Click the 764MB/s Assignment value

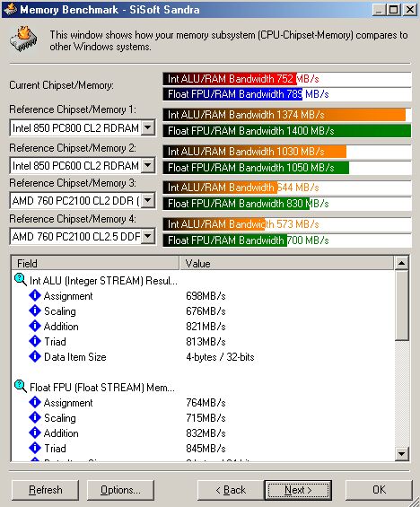(206, 403)
